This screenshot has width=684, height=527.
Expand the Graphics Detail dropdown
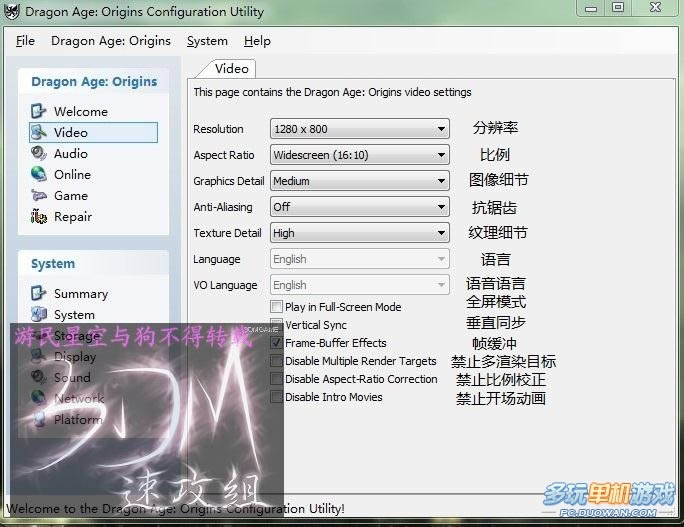[x=441, y=181]
